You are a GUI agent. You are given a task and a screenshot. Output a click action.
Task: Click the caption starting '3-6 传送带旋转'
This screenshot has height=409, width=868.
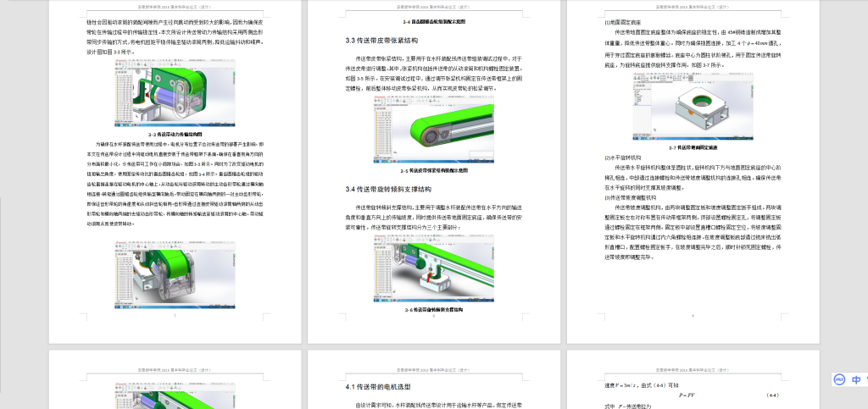click(434, 310)
